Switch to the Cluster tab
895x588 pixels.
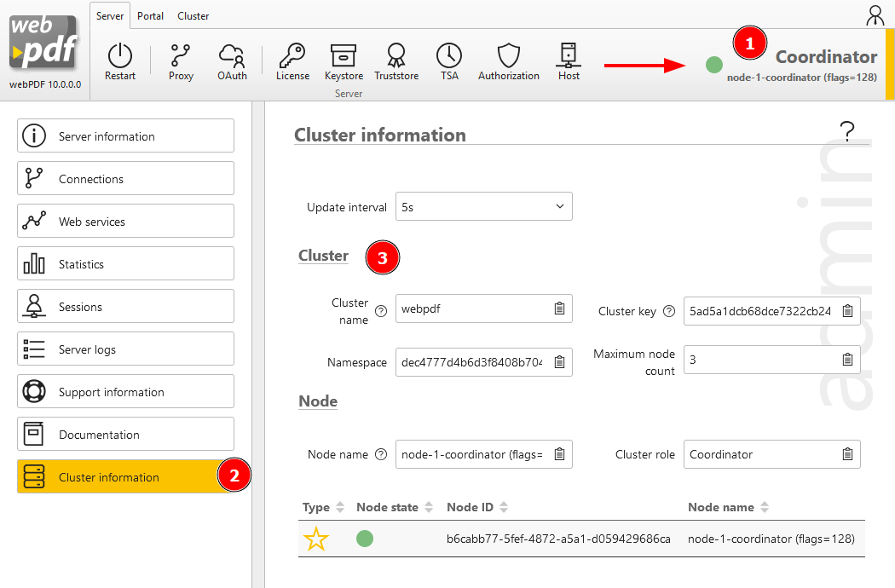[193, 15]
